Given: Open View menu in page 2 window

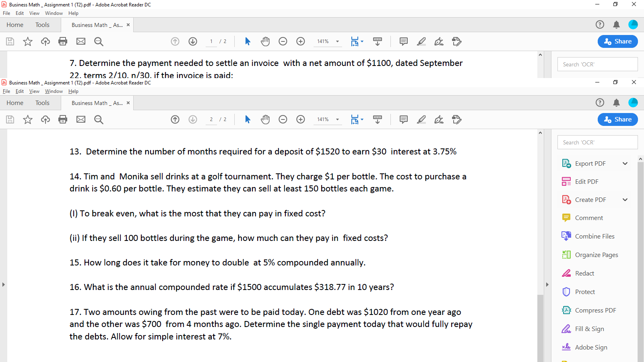Looking at the screenshot, I should click(x=34, y=91).
